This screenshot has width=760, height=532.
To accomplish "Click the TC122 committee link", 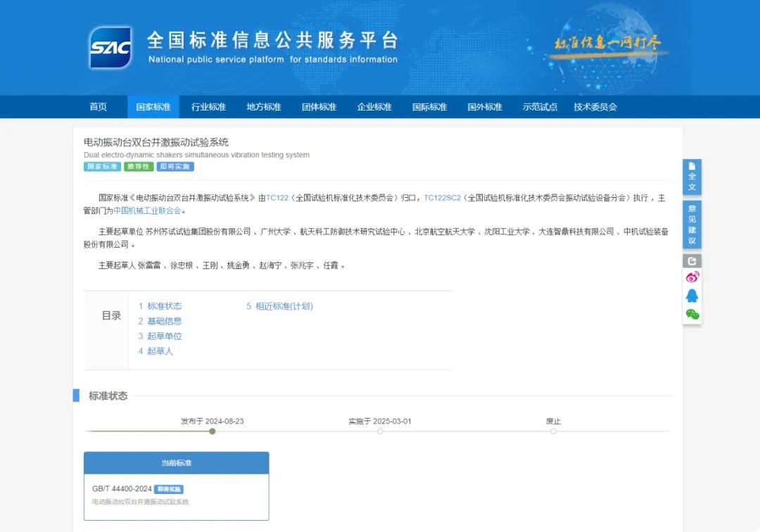I will pos(277,198).
